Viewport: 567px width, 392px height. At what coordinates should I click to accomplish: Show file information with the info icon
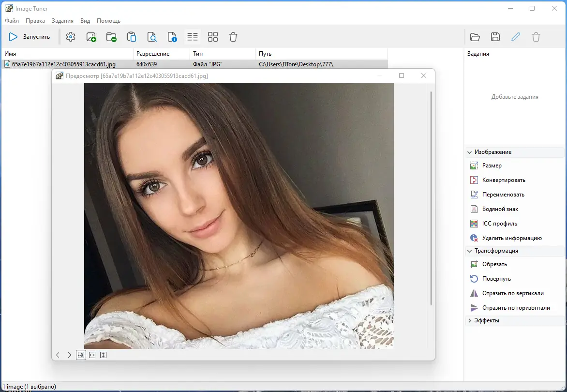(173, 36)
